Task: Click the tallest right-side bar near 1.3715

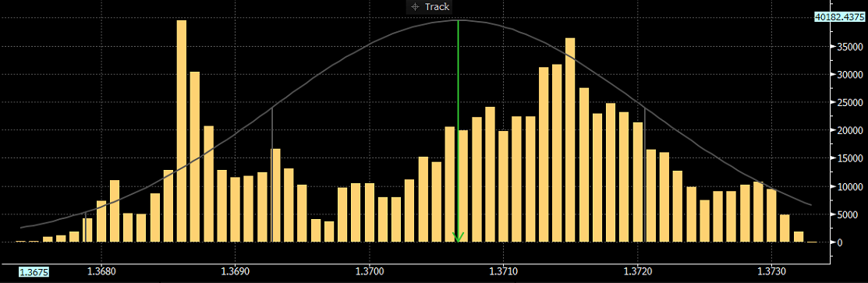Action: click(x=570, y=140)
